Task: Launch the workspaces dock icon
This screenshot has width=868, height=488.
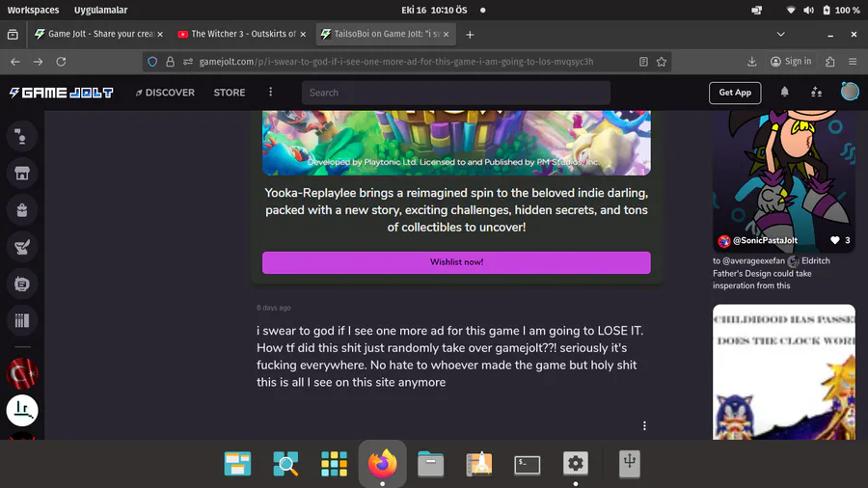Action: point(237,464)
